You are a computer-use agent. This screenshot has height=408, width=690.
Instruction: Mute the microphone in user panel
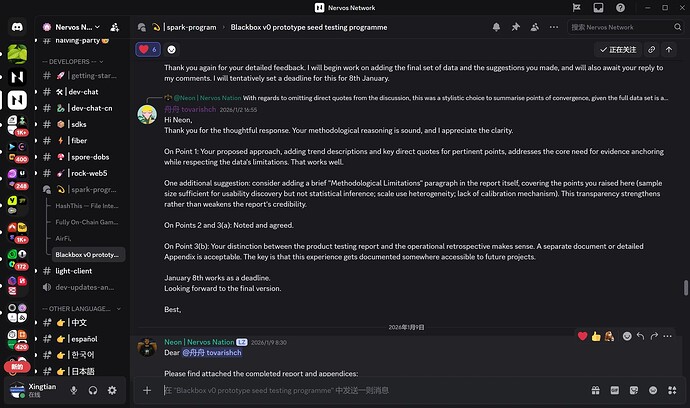click(x=74, y=390)
